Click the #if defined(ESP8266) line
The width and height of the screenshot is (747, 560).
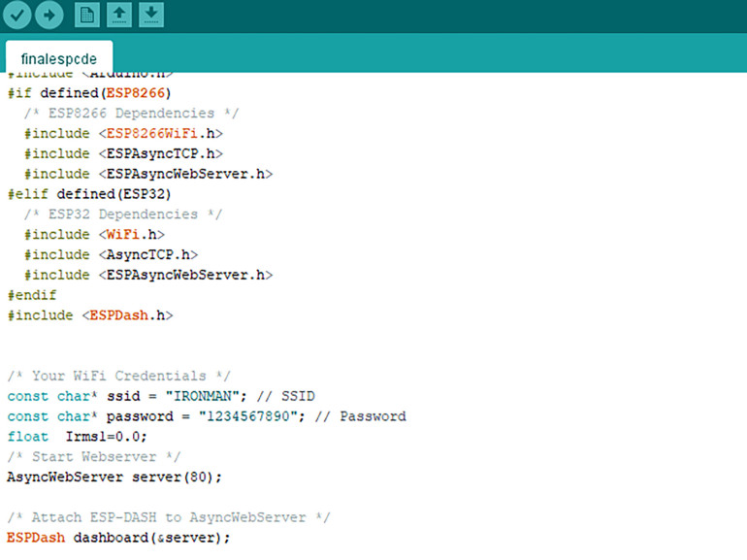click(89, 93)
